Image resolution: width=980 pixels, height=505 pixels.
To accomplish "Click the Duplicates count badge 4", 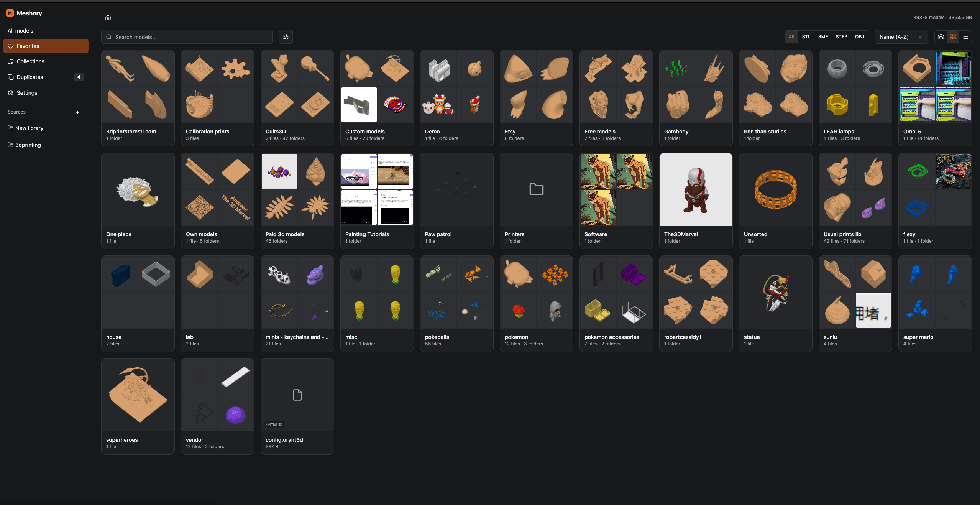I will (x=79, y=77).
